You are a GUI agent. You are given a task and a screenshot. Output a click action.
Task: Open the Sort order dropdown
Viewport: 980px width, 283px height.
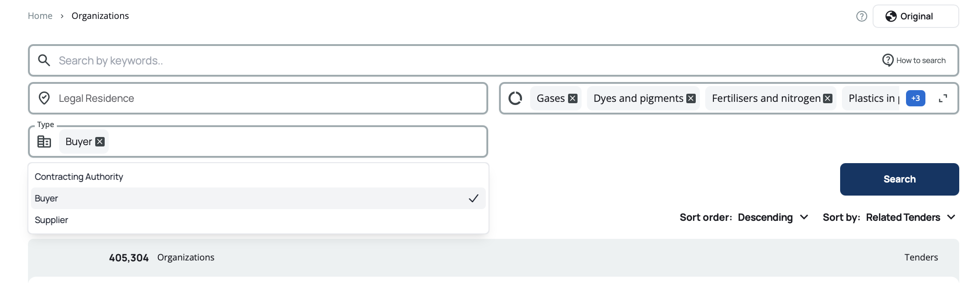(772, 217)
